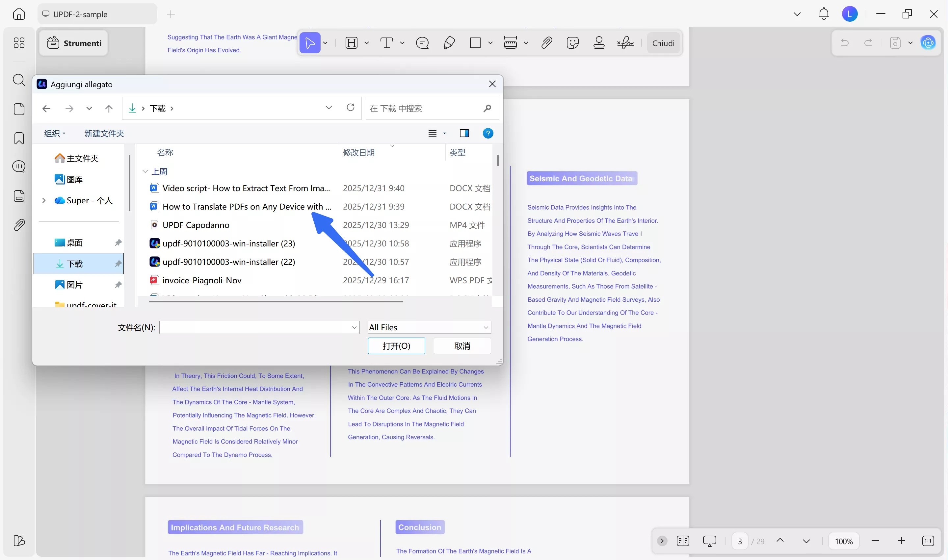
Task: Select the sticker tool
Action: pyautogui.click(x=572, y=43)
